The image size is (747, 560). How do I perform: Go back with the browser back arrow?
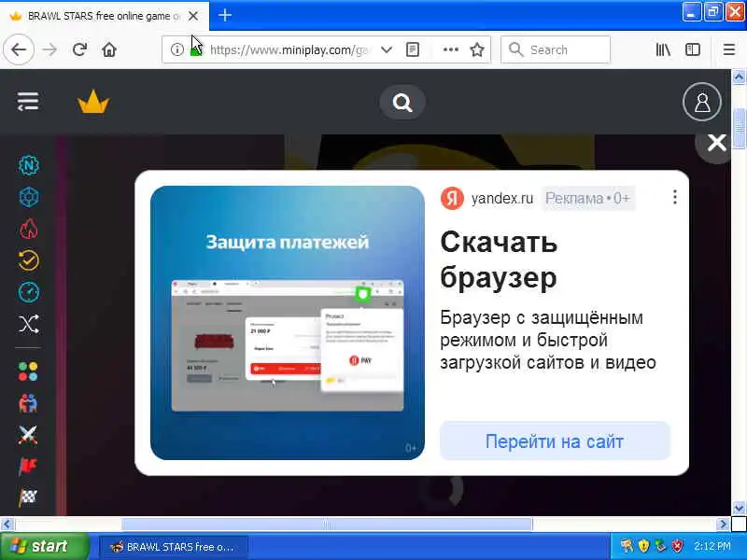click(19, 49)
